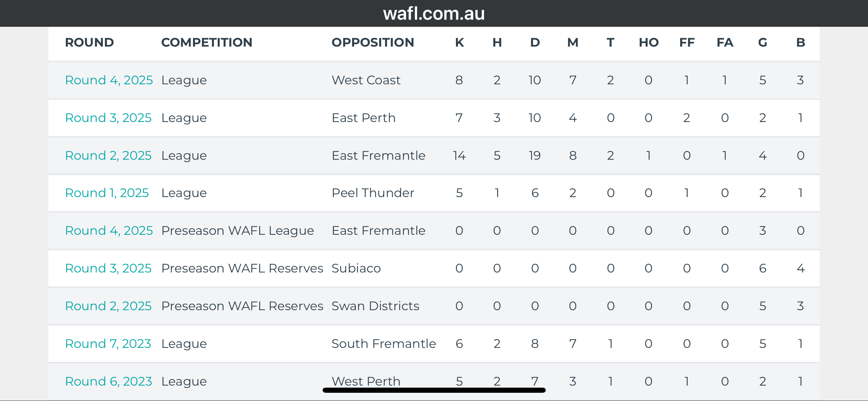This screenshot has height=401, width=868.
Task: Click the HO hit-outs column header
Action: tap(649, 42)
